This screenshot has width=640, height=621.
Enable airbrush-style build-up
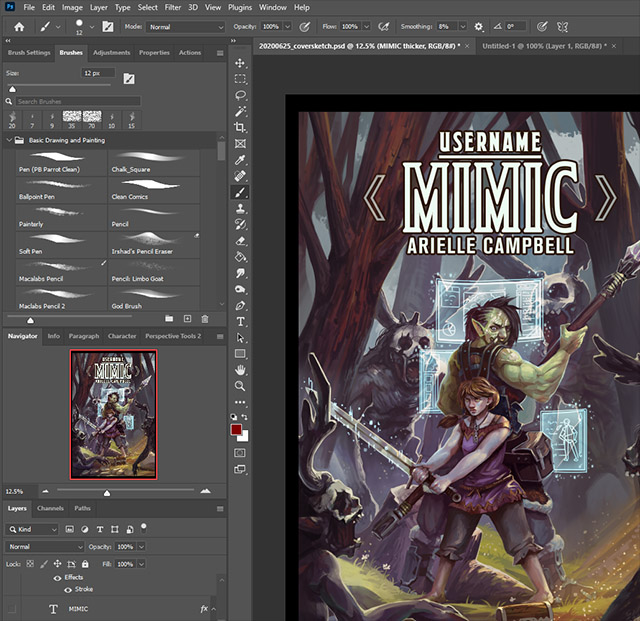(x=383, y=27)
